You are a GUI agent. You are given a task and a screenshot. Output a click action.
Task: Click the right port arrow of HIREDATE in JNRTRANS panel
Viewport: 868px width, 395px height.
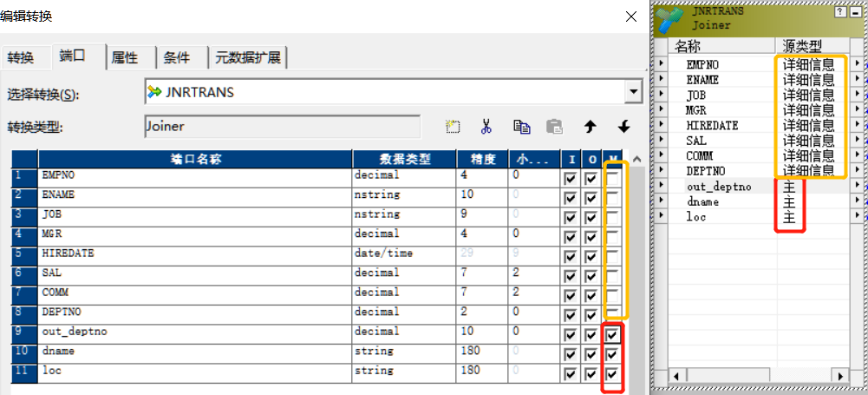(x=857, y=124)
